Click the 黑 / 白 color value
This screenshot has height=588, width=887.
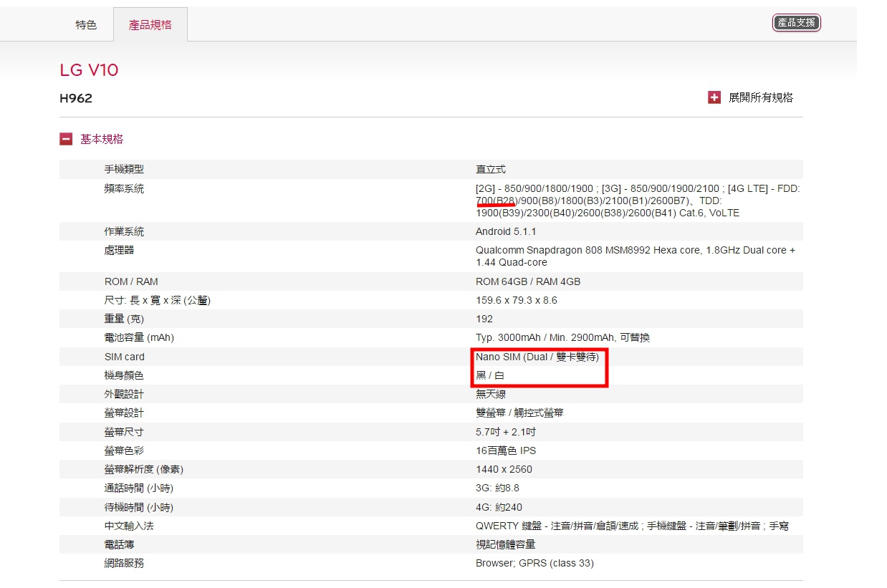pos(490,375)
